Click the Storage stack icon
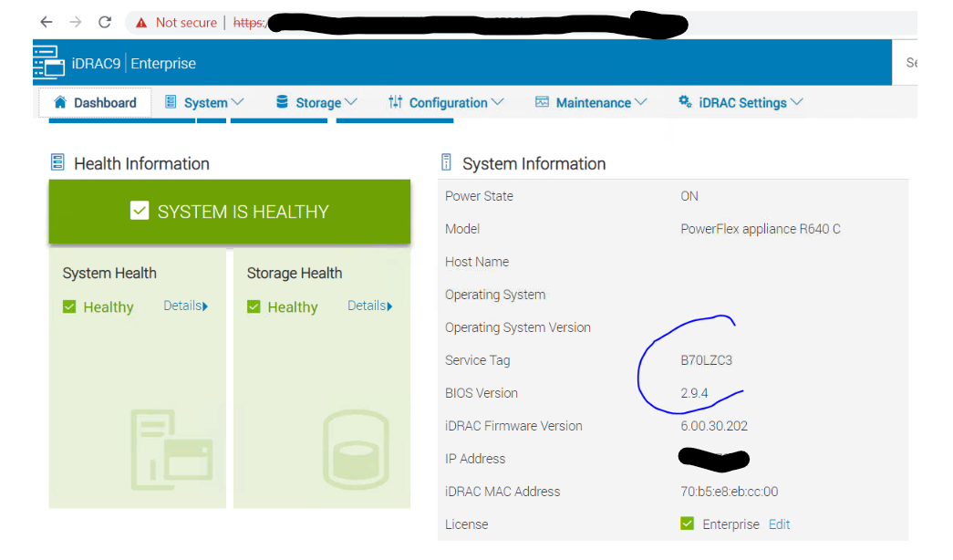The height and width of the screenshot is (560, 953). pos(283,102)
